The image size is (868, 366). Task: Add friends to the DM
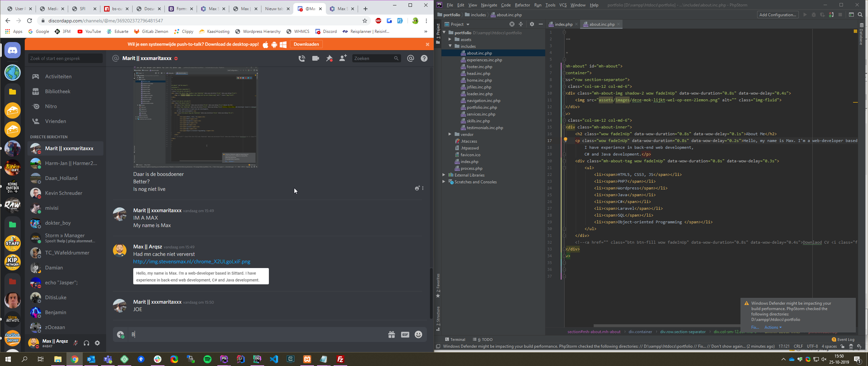343,58
